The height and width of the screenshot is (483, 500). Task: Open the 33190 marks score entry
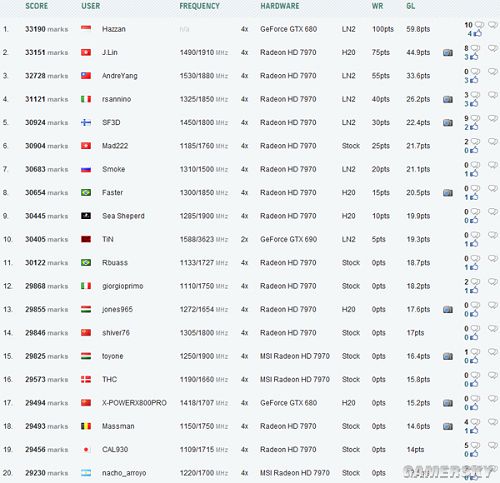[47, 29]
